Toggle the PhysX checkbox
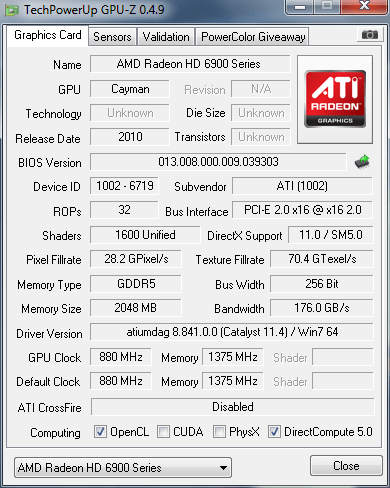The width and height of the screenshot is (390, 488). pyautogui.click(x=219, y=432)
